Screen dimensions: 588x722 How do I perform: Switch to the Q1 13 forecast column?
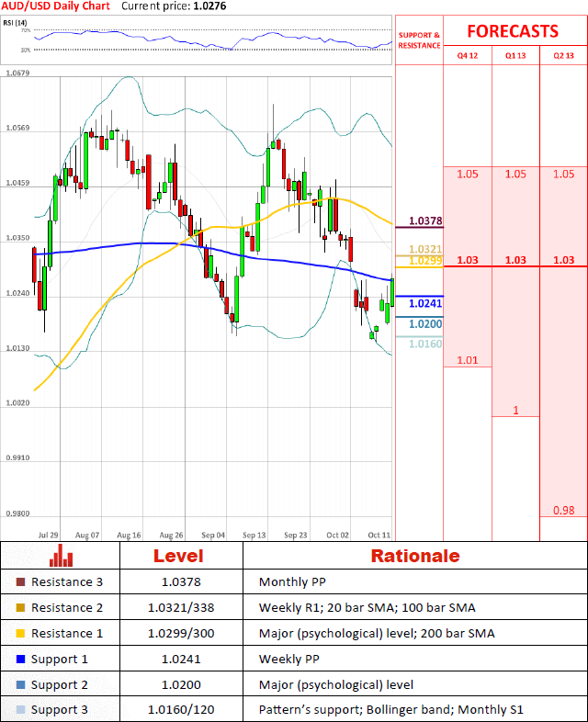[x=515, y=56]
